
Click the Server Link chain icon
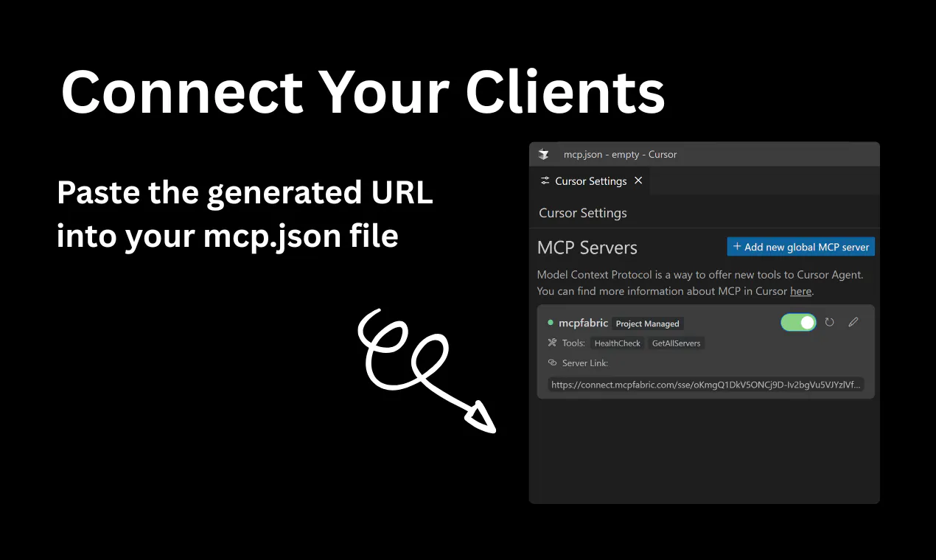[x=552, y=363]
